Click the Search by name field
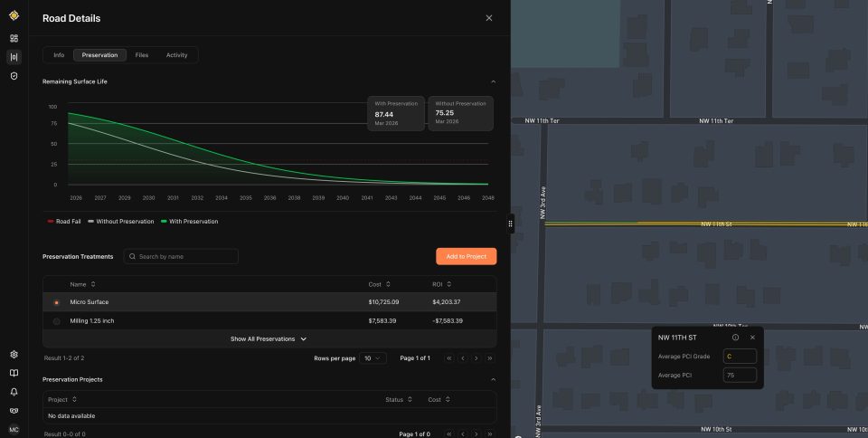This screenshot has height=438, width=868. [181, 256]
